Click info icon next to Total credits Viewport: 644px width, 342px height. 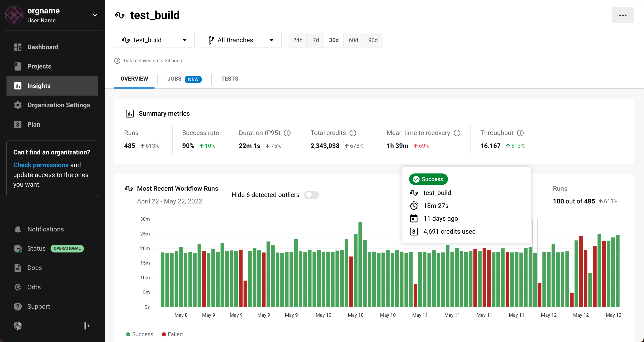pos(353,133)
